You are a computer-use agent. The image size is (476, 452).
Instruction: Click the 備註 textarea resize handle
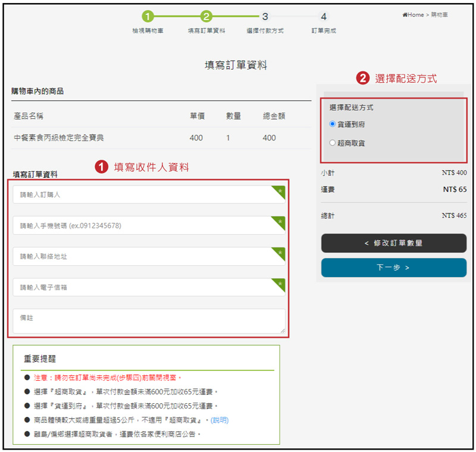tap(283, 331)
